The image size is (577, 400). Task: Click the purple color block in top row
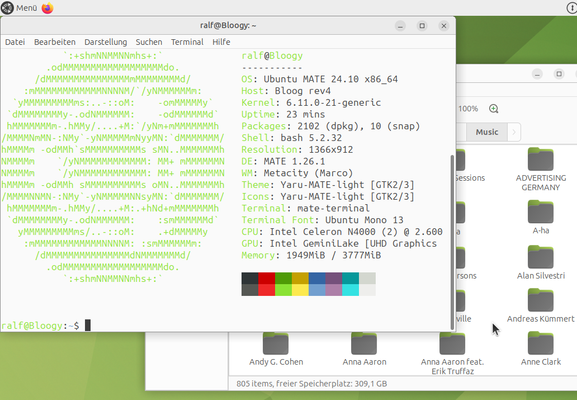334,278
